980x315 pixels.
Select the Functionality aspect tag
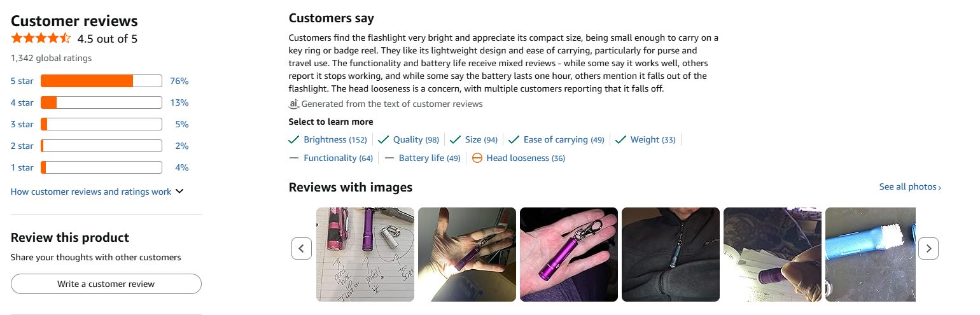338,158
